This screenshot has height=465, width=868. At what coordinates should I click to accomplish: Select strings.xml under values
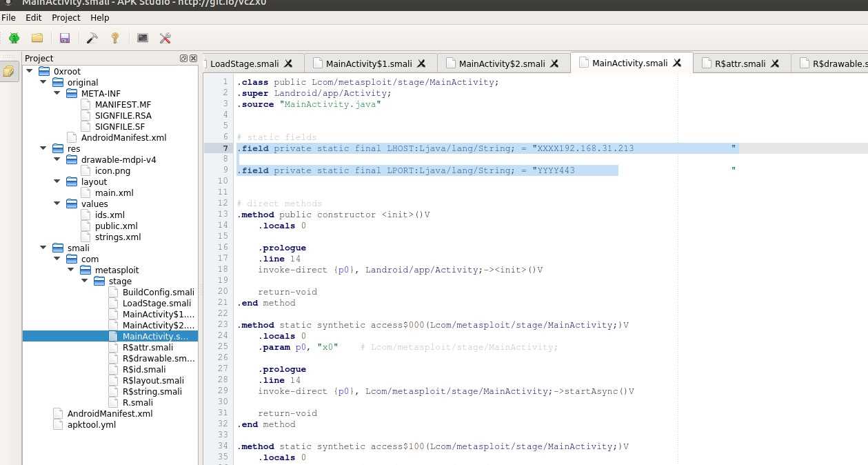coord(118,237)
